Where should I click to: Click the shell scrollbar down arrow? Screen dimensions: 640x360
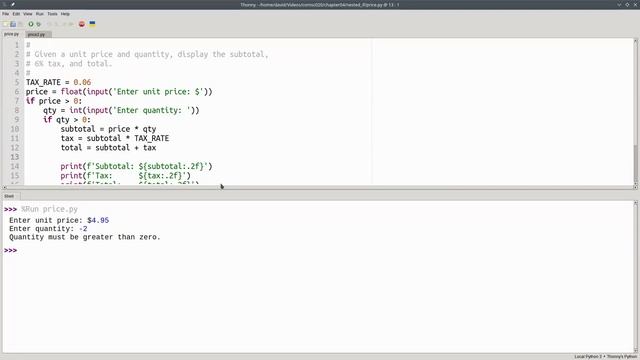[635, 351]
